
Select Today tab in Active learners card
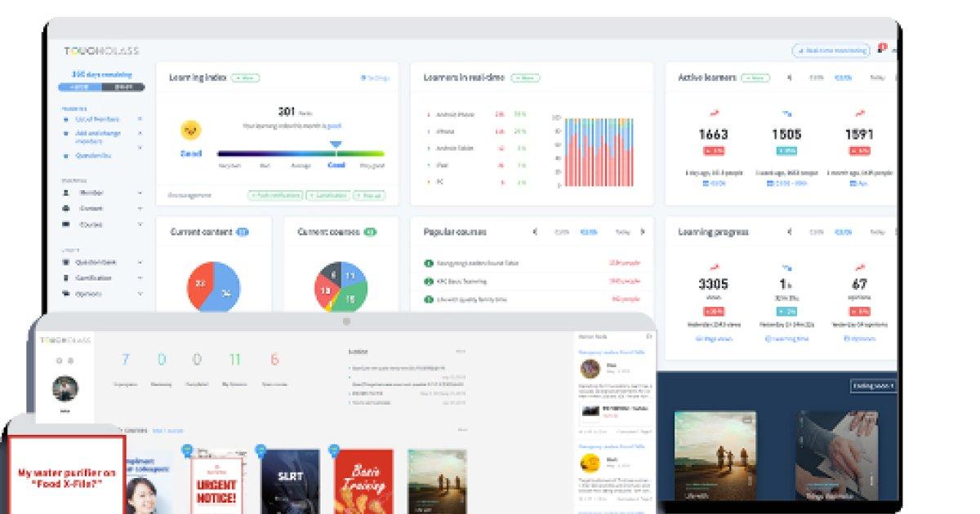(877, 78)
